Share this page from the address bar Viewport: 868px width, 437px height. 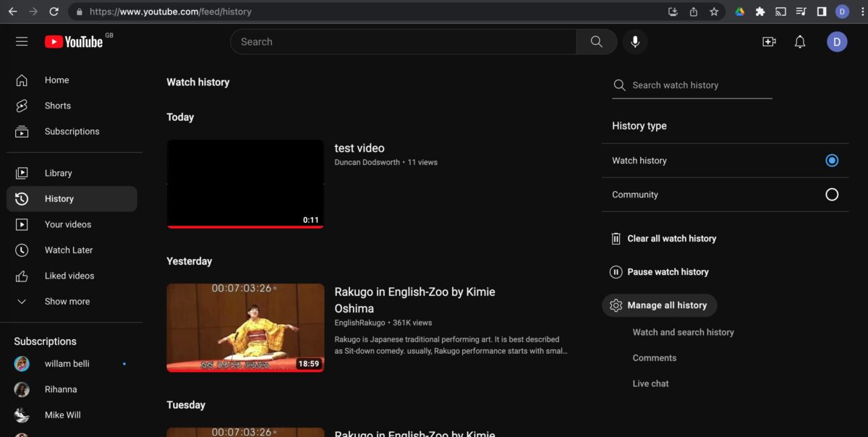coord(694,12)
